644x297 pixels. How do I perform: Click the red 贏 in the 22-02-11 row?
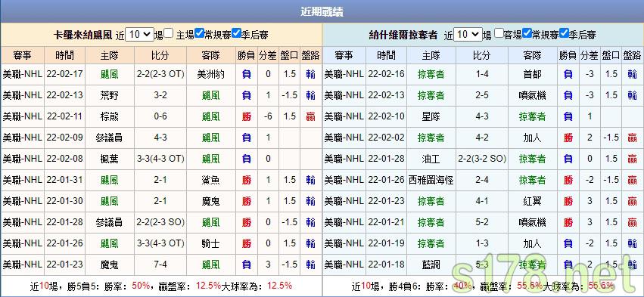click(310, 116)
